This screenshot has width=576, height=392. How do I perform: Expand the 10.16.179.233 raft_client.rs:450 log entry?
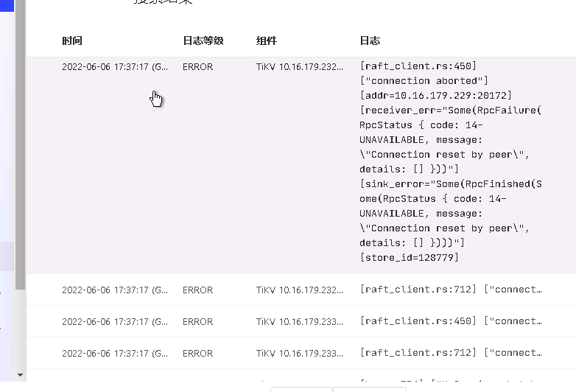pos(301,321)
